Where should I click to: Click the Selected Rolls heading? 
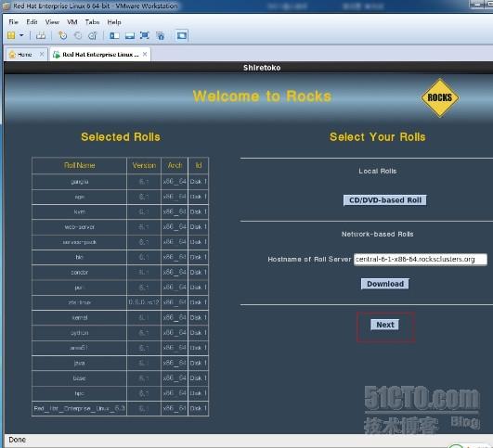coord(121,137)
